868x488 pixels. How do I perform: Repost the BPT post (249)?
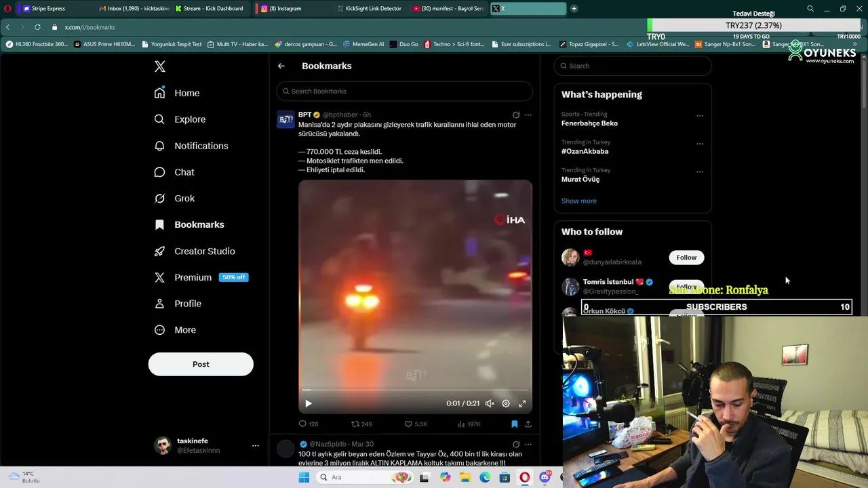361,424
